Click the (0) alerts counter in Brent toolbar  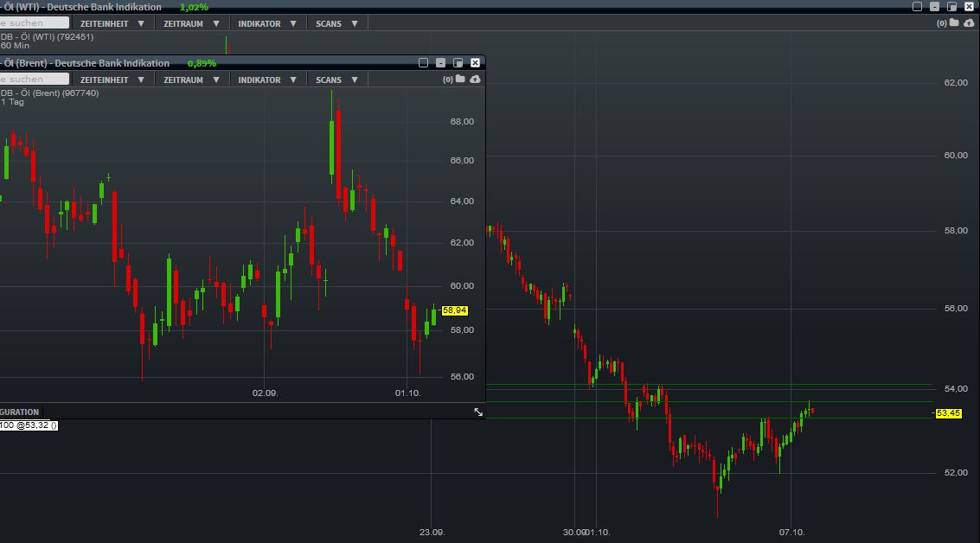pyautogui.click(x=447, y=79)
